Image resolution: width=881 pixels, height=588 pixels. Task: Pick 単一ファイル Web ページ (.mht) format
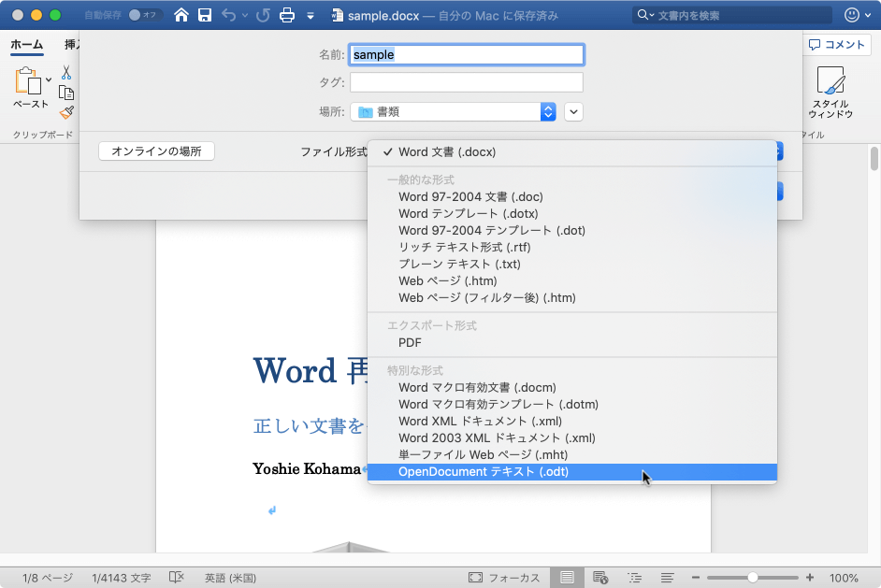click(x=572, y=455)
